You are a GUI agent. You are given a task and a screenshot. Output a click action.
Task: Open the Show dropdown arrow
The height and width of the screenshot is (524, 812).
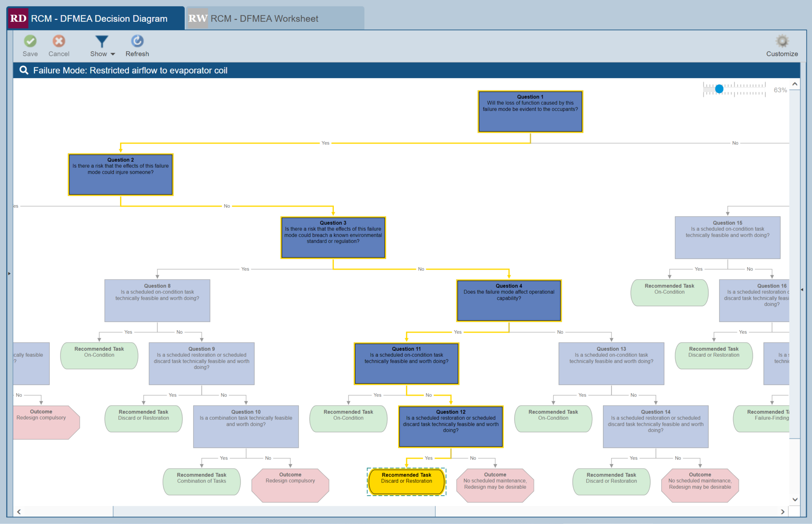113,54
